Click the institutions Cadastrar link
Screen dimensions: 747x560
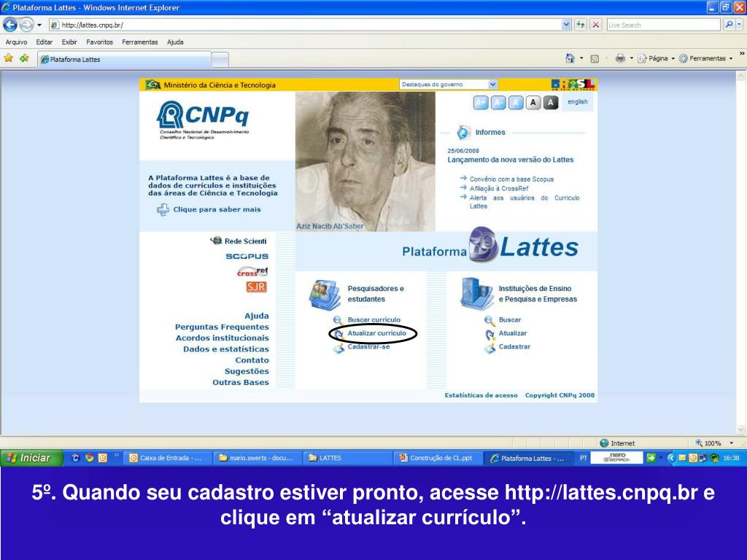(x=514, y=346)
